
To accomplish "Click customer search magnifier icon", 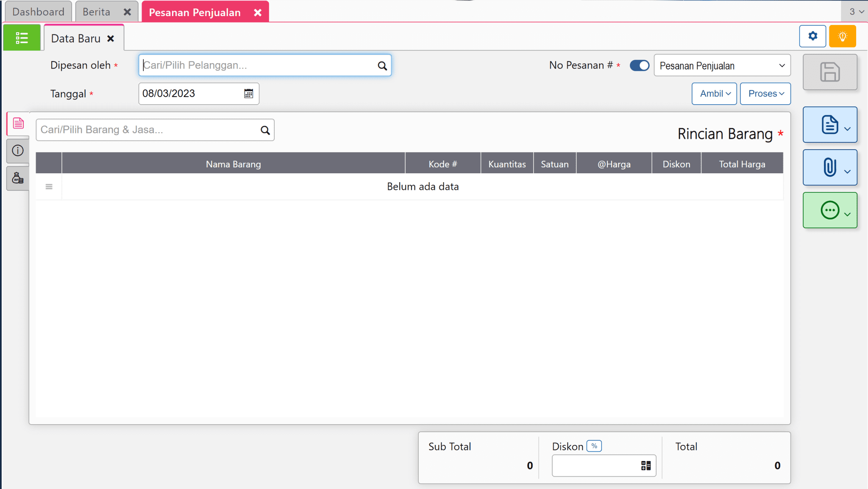I will click(382, 66).
